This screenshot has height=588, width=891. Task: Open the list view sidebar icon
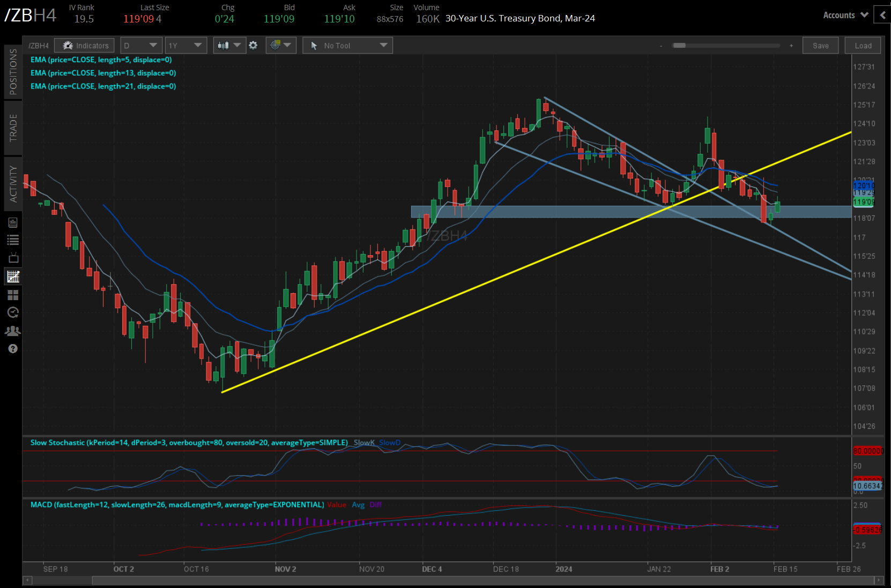point(13,240)
